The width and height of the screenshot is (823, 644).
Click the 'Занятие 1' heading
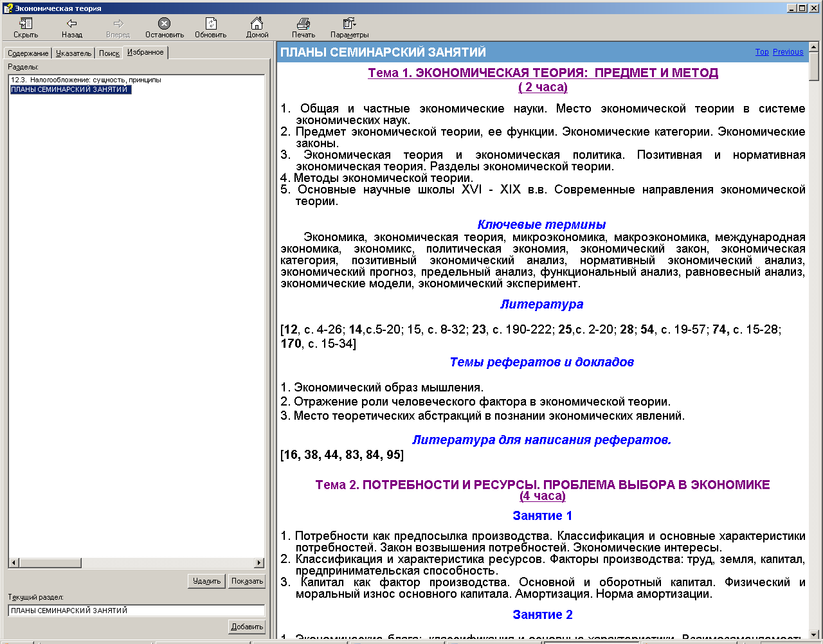tap(542, 515)
